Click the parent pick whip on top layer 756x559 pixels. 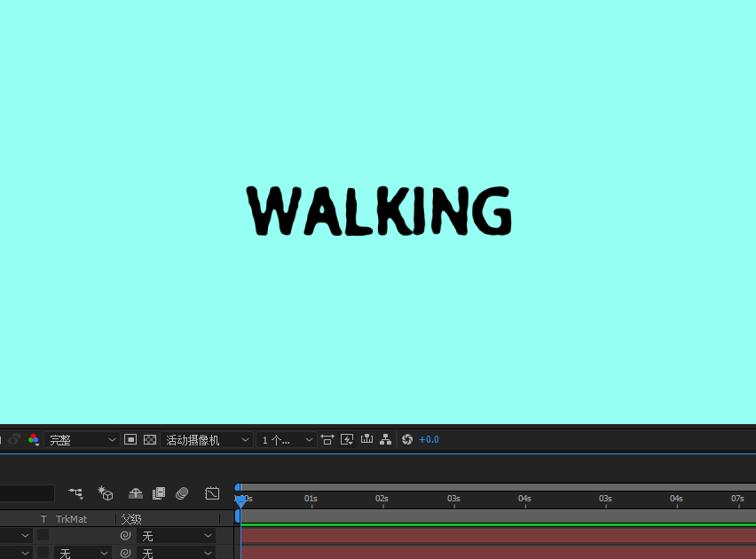(125, 535)
